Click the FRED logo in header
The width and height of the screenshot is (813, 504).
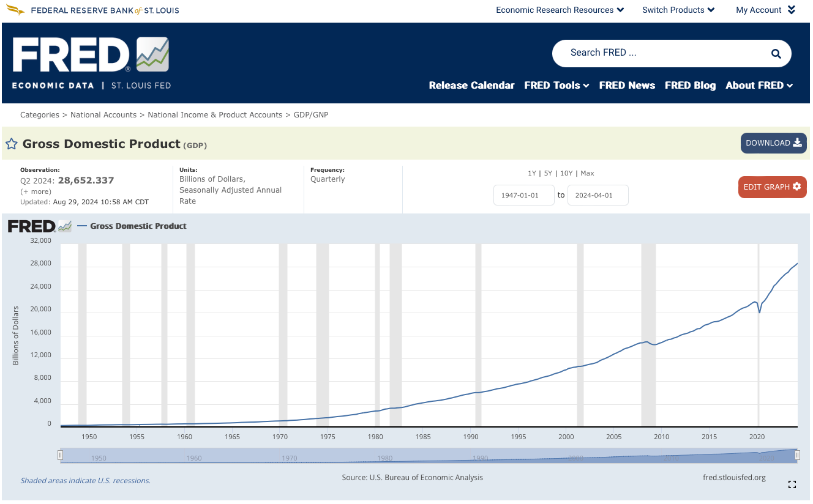91,62
